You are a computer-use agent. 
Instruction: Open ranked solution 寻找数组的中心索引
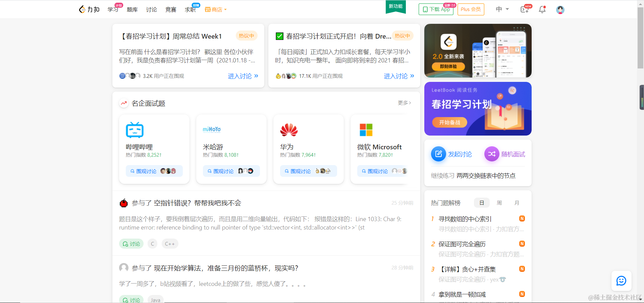(465, 219)
